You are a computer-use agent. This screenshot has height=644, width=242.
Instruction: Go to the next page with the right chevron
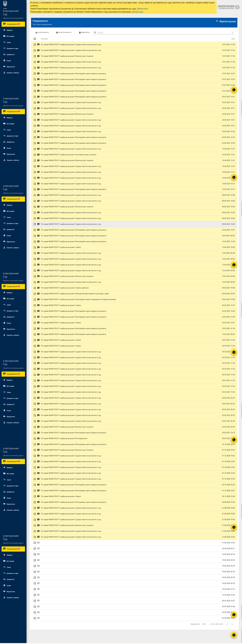click(232, 624)
